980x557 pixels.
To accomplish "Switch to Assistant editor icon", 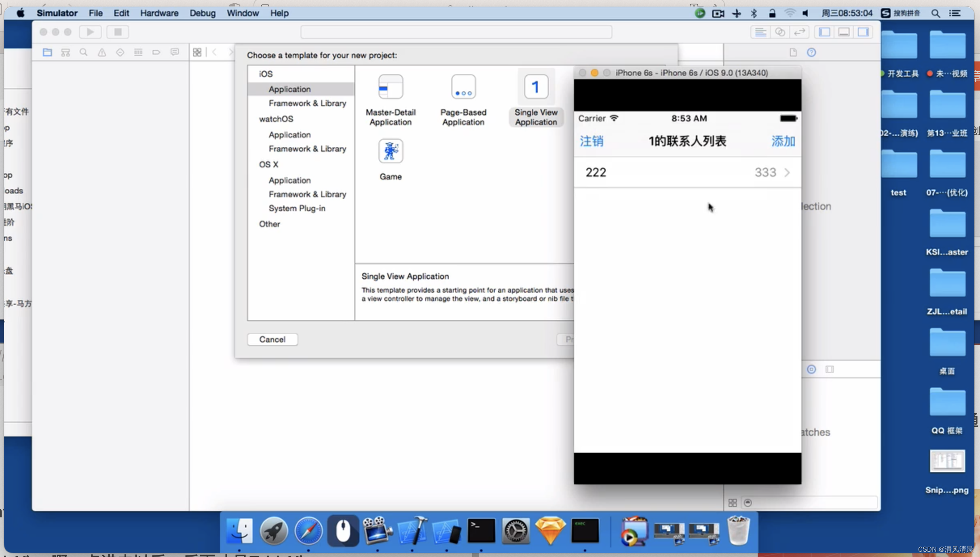I will [x=780, y=32].
